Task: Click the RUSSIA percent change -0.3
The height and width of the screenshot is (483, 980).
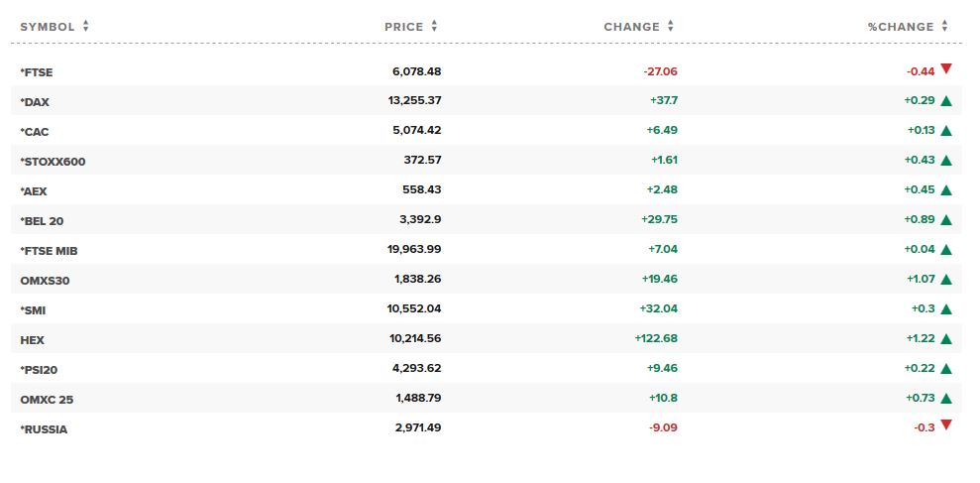Action: coord(925,427)
